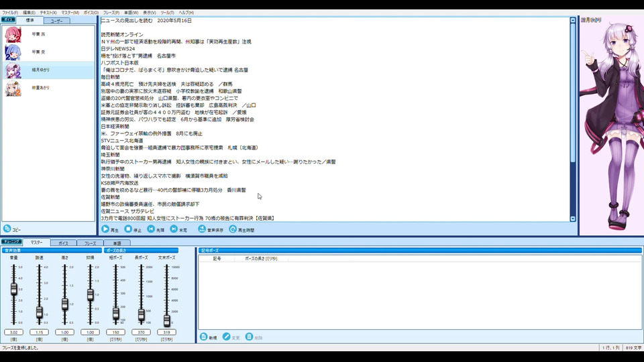This screenshot has height=362, width=644.
Task: Click the 結月ゆかり character illustration
Action: pyautogui.click(x=612, y=125)
